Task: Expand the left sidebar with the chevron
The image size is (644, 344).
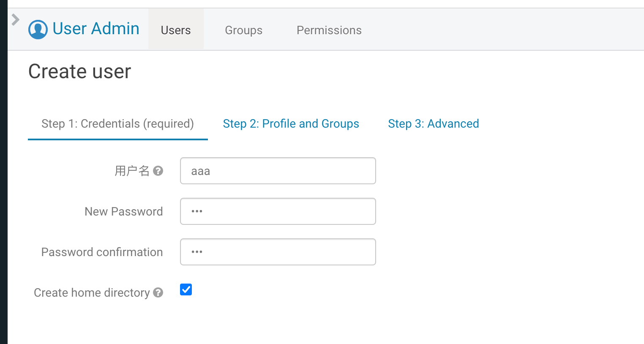Action: pyautogui.click(x=15, y=19)
